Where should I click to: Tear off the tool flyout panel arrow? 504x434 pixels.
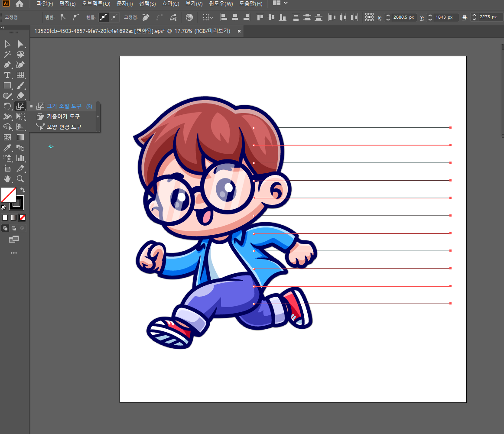pos(98,117)
